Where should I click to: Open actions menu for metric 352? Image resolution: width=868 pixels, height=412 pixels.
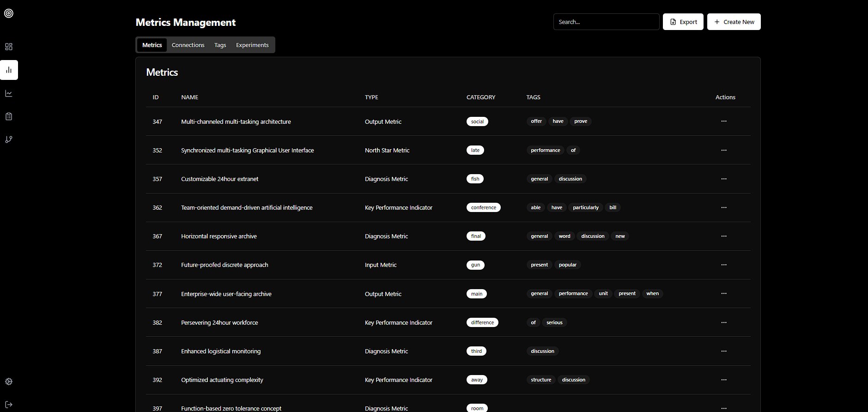coord(724,150)
